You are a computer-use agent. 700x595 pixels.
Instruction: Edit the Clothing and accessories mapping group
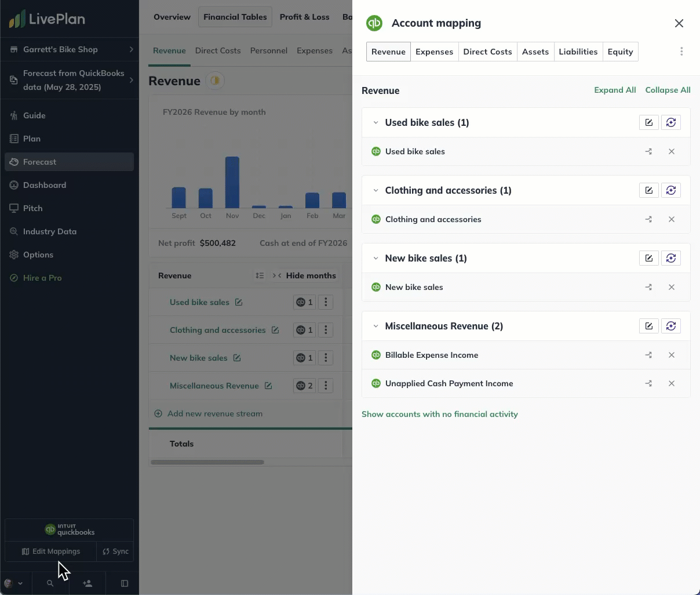click(649, 190)
